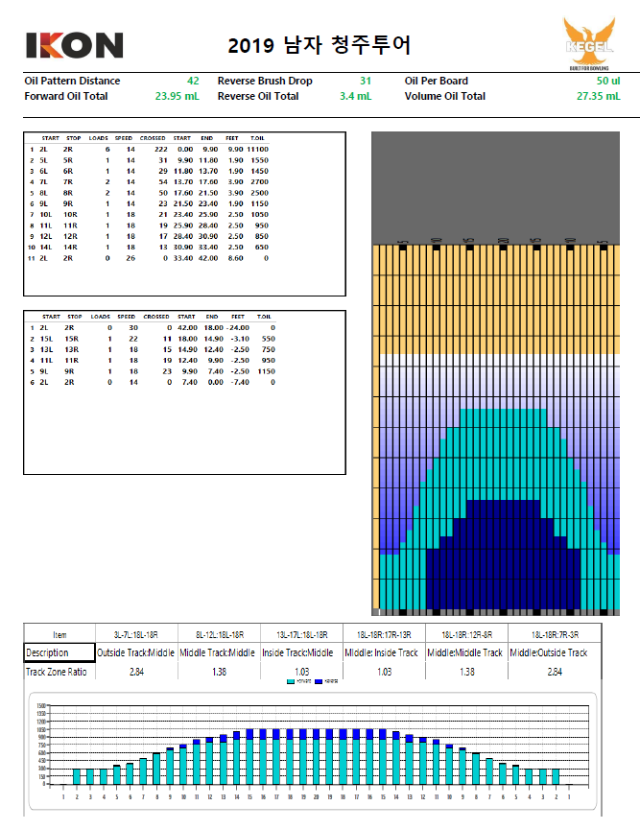This screenshot has height=829, width=640.
Task: Select the Oil Pattern Distance value 42
Action: (x=193, y=81)
